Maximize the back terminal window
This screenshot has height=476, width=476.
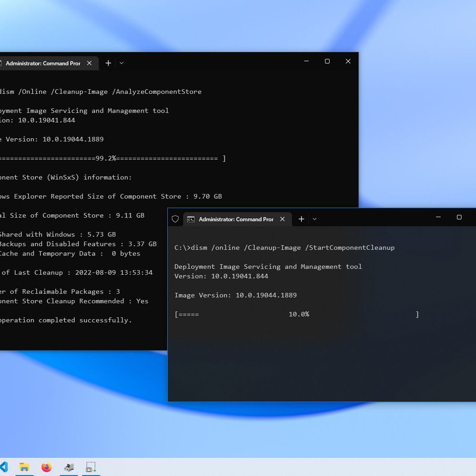[327, 61]
